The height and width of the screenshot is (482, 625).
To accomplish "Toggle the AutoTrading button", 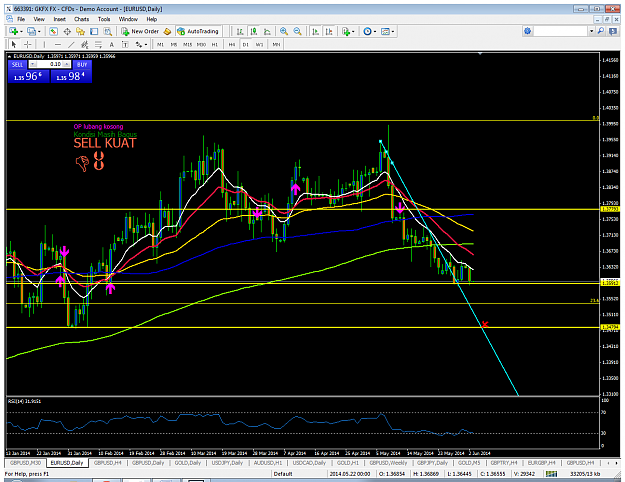I will [x=199, y=31].
